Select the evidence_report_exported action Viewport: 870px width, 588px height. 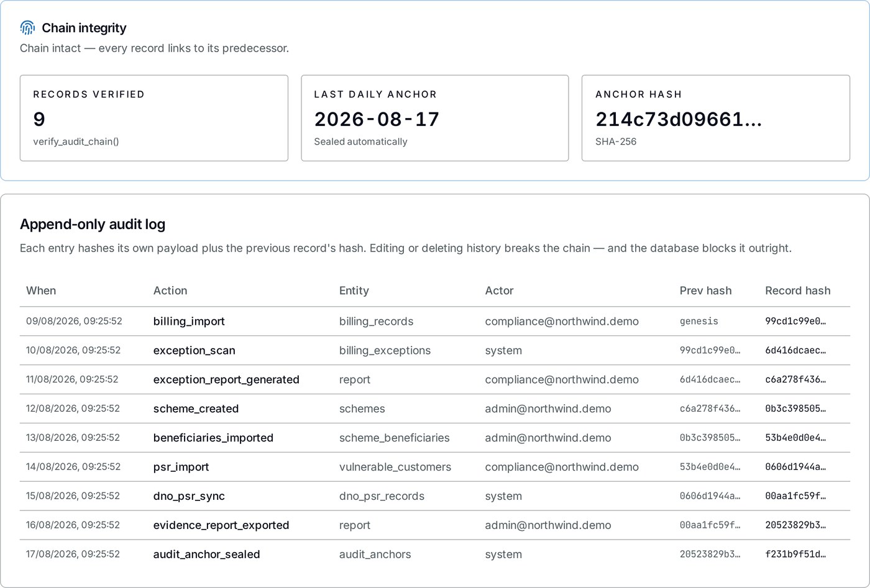click(221, 525)
